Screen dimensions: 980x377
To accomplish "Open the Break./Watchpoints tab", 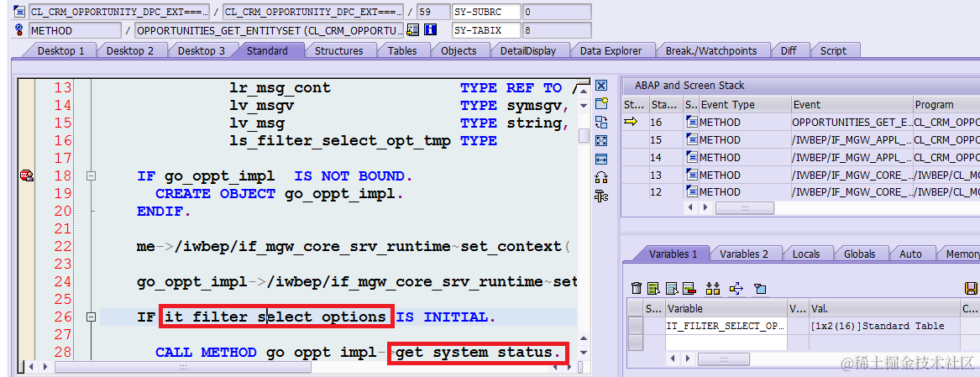I will 711,50.
